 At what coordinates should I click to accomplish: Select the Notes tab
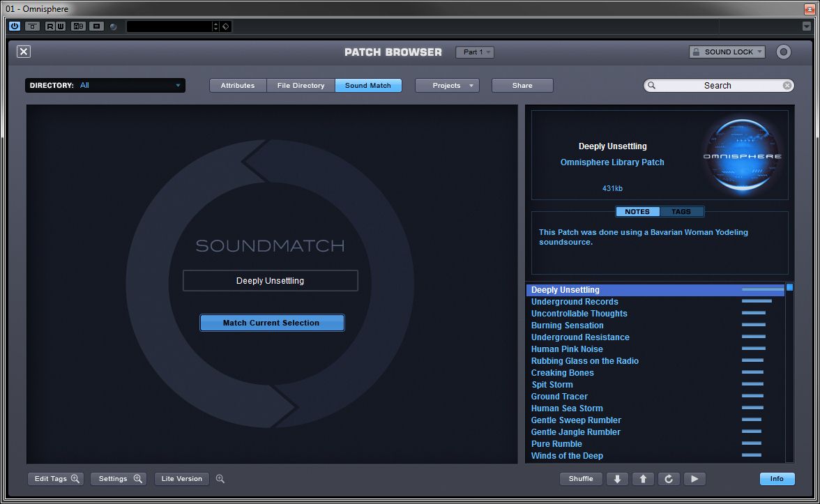click(x=637, y=211)
